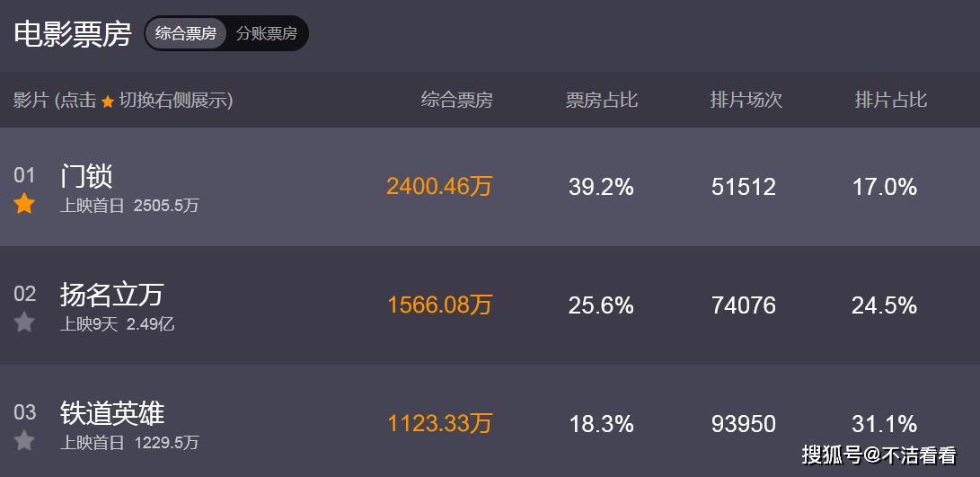Open the movie title 门锁
980x477 pixels.
pos(86,175)
